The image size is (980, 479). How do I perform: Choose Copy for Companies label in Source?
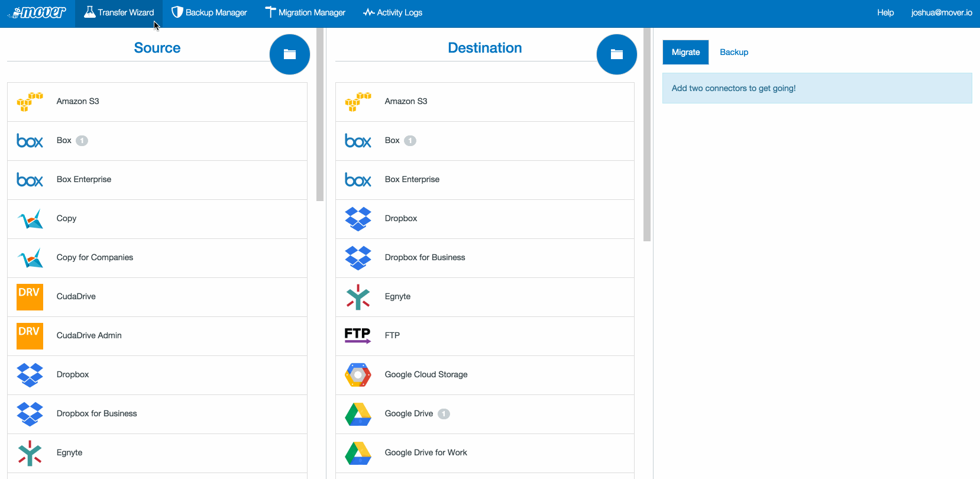pyautogui.click(x=95, y=257)
